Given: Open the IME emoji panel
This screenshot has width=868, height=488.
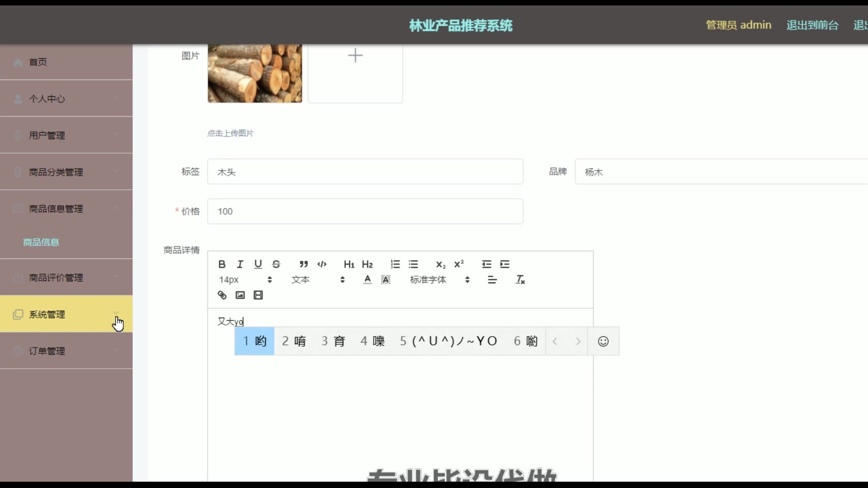Looking at the screenshot, I should click(x=603, y=341).
